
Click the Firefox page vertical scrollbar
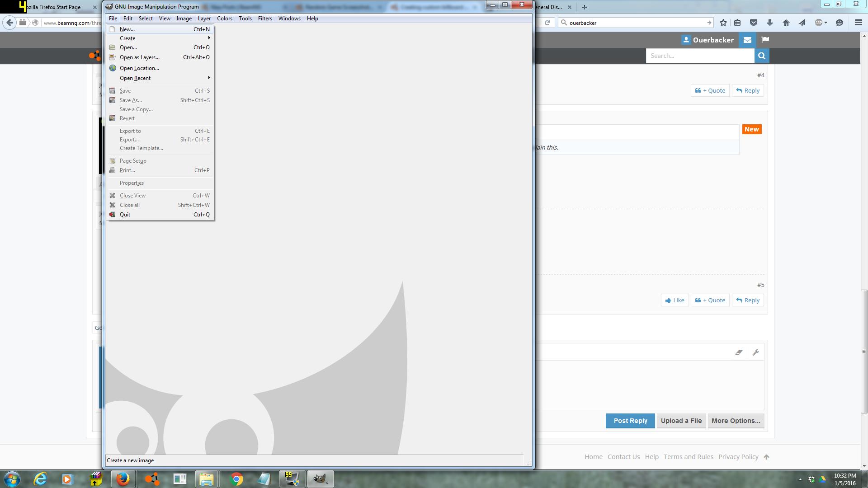tap(864, 352)
